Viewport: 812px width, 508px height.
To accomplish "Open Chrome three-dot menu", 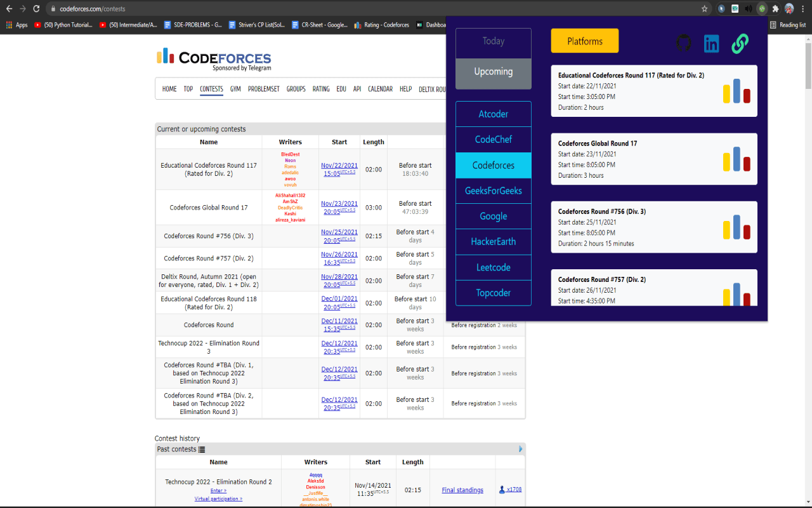I will click(803, 9).
